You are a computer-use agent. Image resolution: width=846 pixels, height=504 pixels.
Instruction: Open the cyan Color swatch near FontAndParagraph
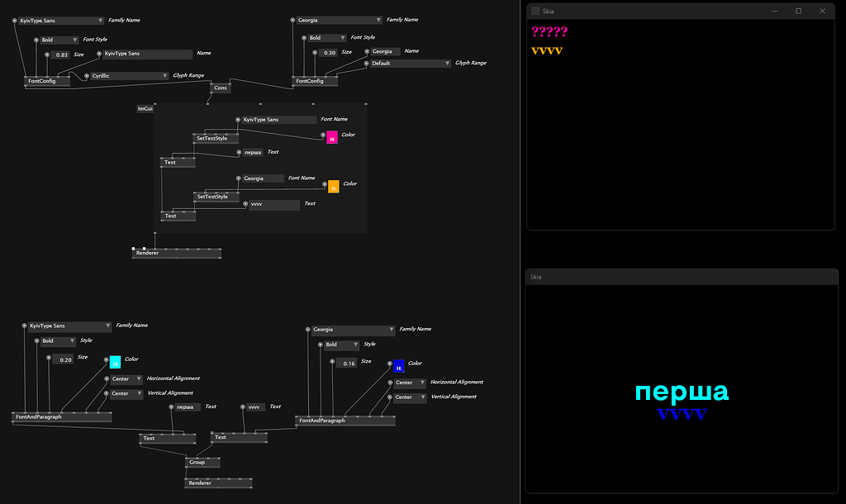tap(114, 361)
